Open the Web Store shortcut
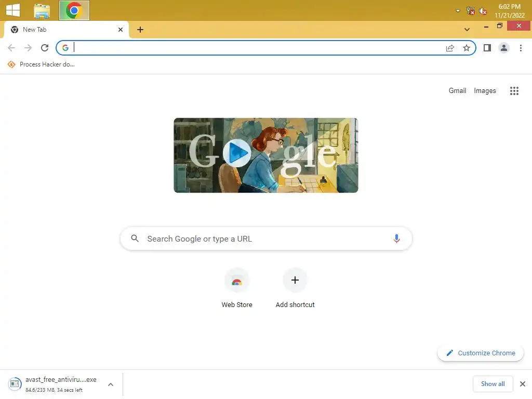The height and width of the screenshot is (399, 532). (237, 288)
